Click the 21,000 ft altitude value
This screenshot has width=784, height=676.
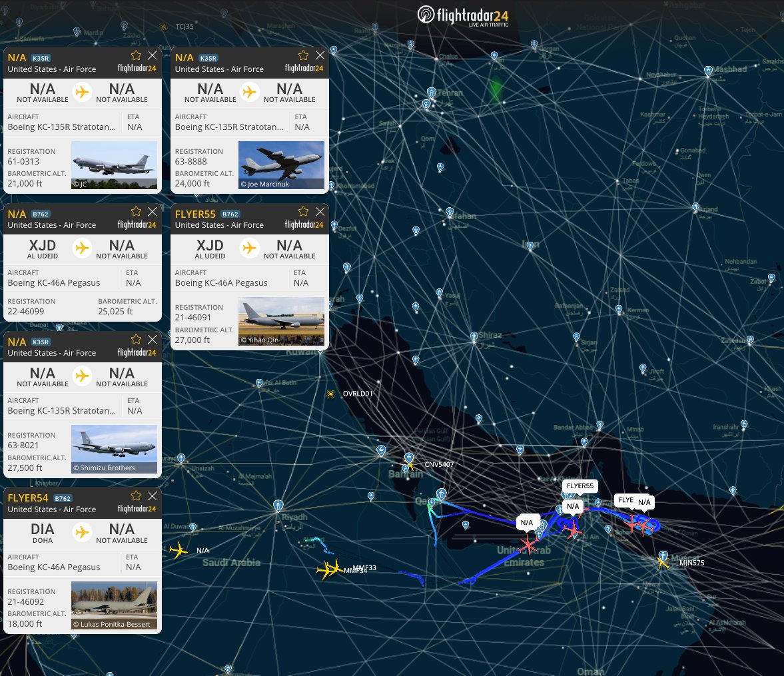point(25,184)
